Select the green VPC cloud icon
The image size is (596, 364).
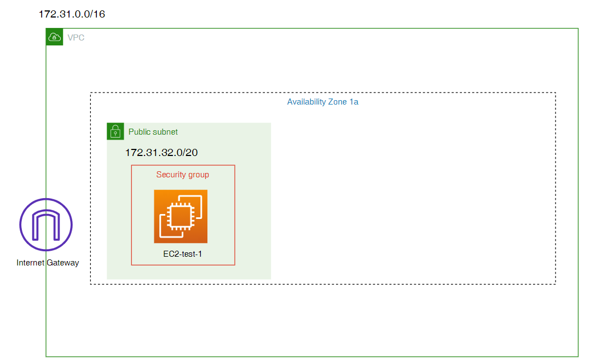point(54,37)
